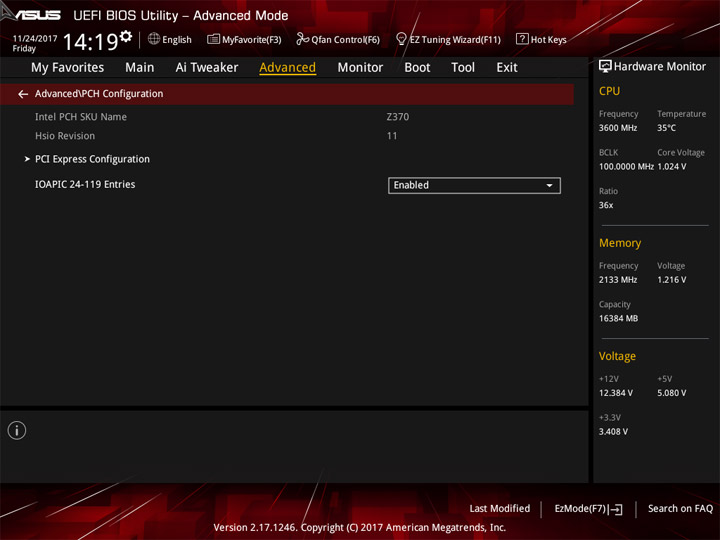The height and width of the screenshot is (540, 720).
Task: Switch to My Favorites tab
Action: (68, 68)
